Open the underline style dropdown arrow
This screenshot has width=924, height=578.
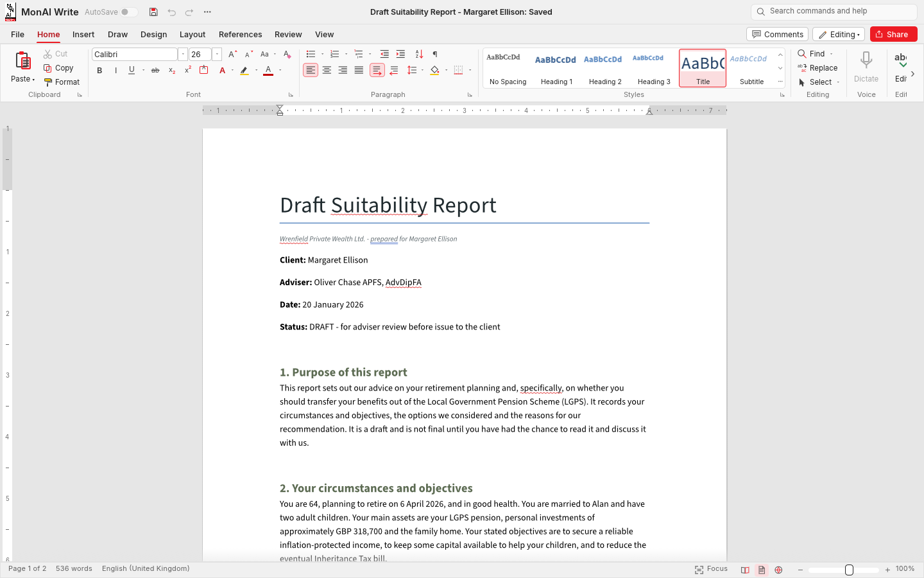coord(142,71)
